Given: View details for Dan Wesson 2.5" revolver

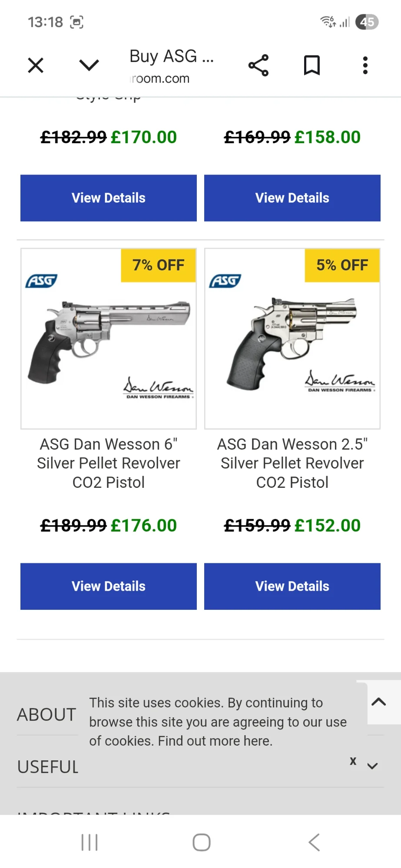Looking at the screenshot, I should click(x=292, y=586).
